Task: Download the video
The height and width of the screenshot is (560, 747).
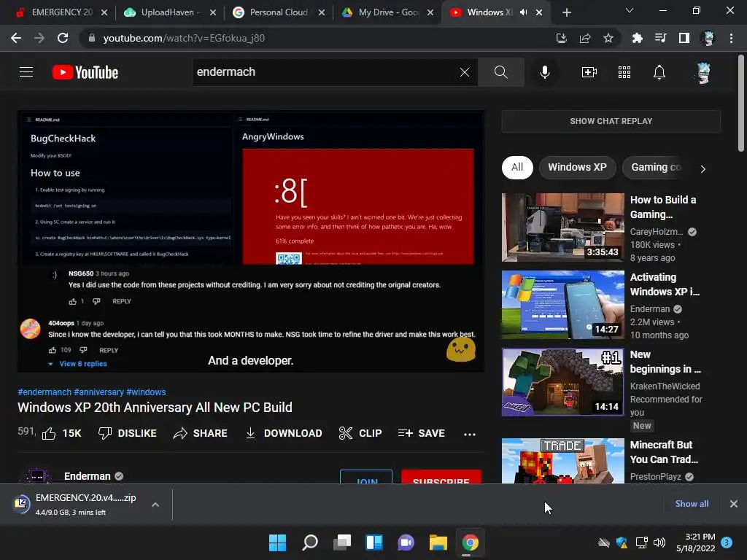Action: coord(284,433)
